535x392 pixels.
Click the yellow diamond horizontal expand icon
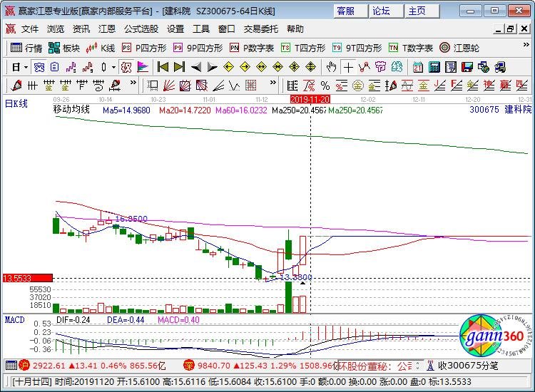coord(261,67)
